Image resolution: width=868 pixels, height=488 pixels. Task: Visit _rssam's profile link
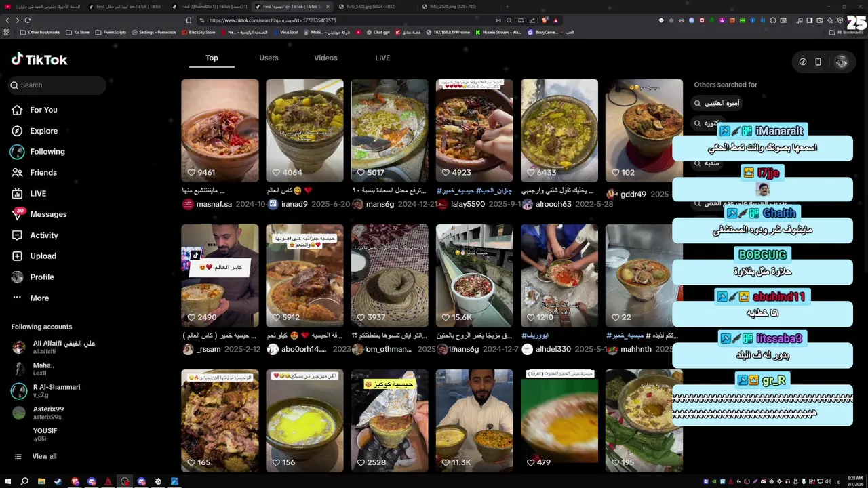pyautogui.click(x=209, y=350)
